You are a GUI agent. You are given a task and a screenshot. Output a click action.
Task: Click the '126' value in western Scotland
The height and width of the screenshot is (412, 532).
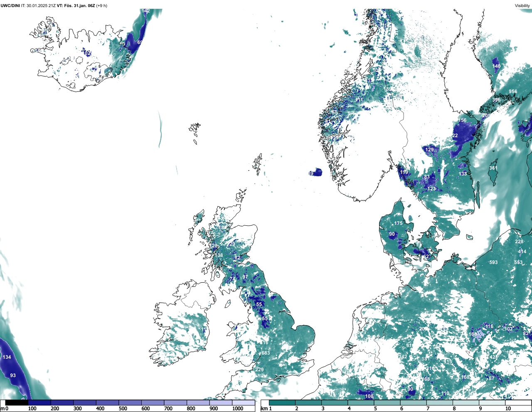pos(213,246)
